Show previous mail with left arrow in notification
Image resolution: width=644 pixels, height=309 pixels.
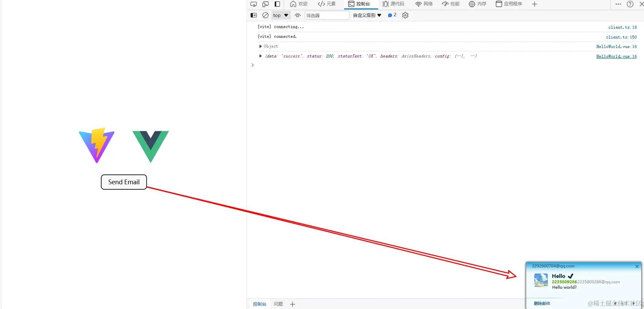click(615, 304)
